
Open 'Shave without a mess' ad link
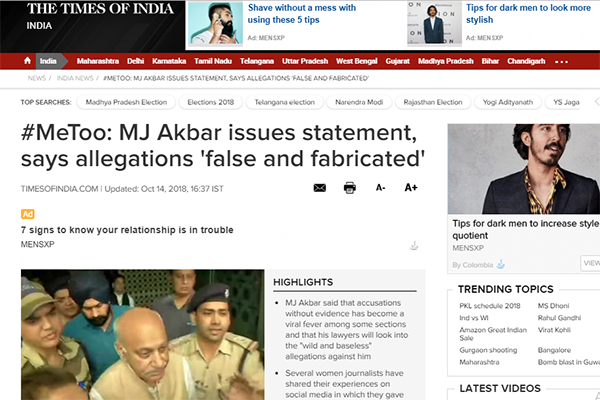(302, 14)
